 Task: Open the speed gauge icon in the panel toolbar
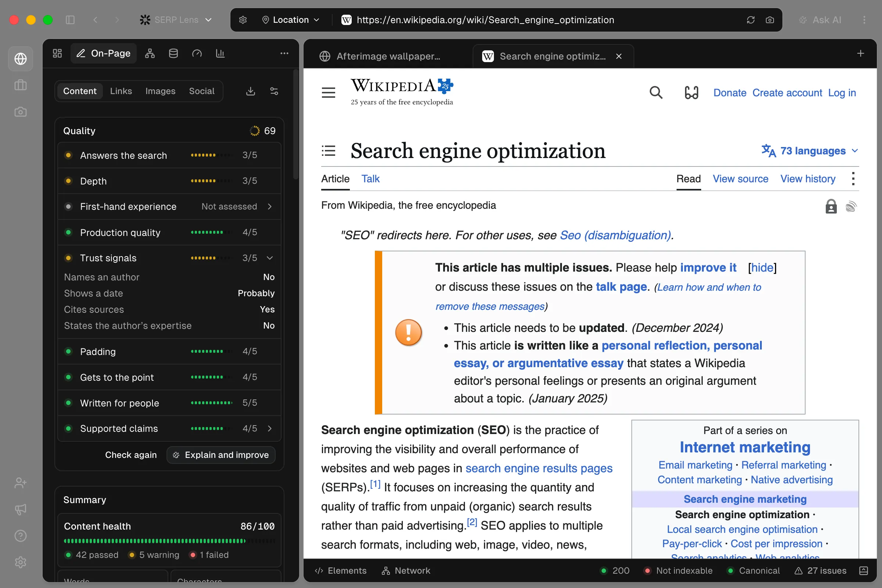pos(197,53)
